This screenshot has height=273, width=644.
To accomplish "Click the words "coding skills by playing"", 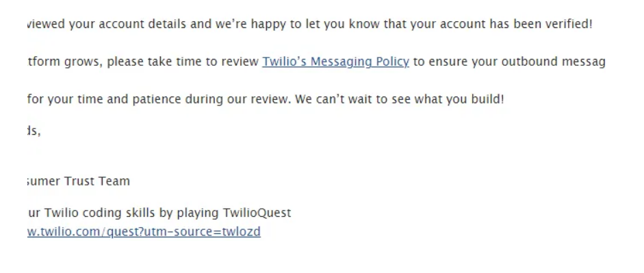I will pyautogui.click(x=151, y=213).
